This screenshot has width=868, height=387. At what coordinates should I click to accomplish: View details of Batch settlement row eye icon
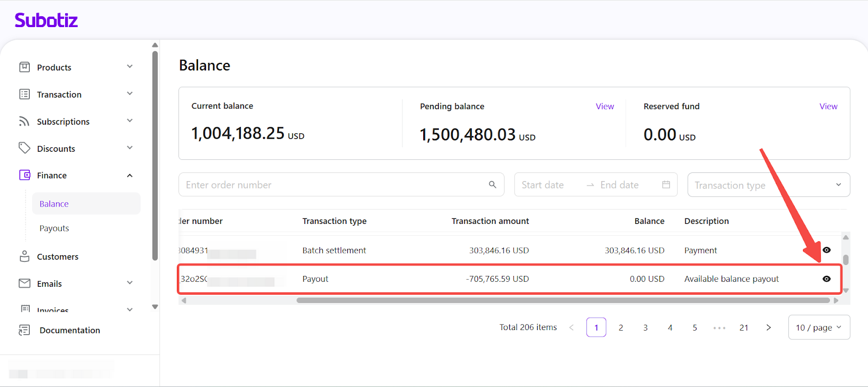(x=826, y=250)
